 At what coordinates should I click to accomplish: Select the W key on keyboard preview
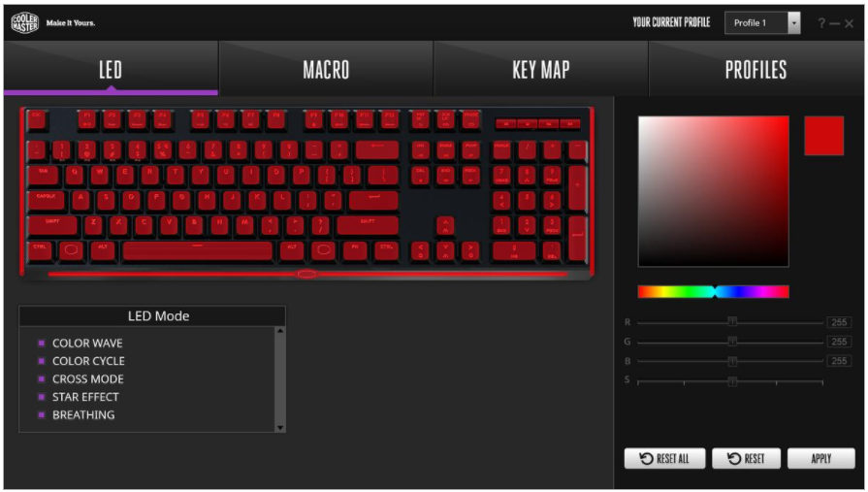[x=100, y=175]
